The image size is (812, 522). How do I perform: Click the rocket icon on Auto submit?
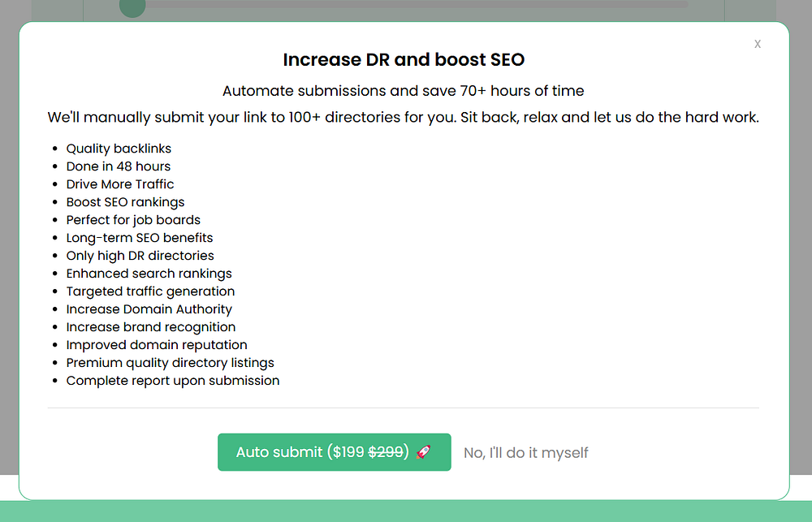point(423,452)
